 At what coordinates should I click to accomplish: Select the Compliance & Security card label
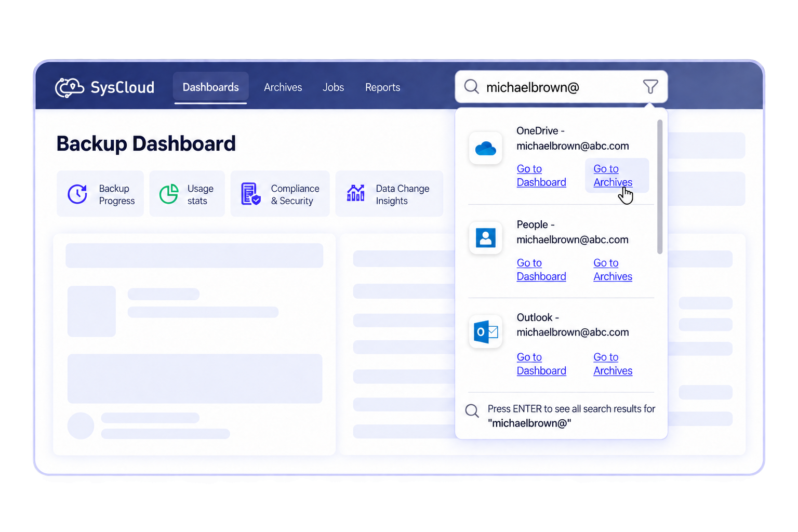click(295, 195)
